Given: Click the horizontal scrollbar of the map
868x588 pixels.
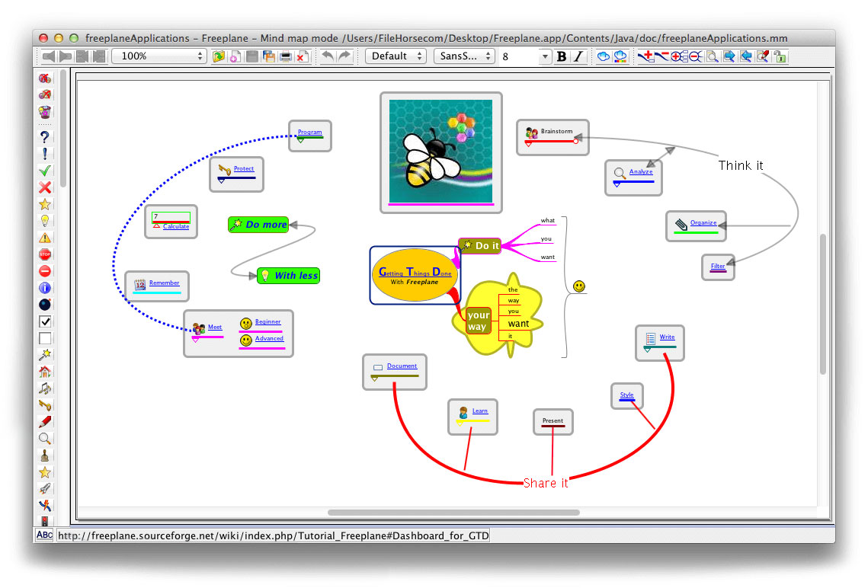Looking at the screenshot, I should click(454, 513).
